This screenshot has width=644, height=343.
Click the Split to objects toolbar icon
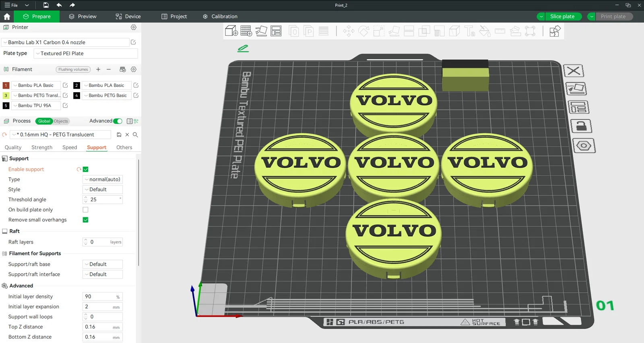click(x=294, y=31)
